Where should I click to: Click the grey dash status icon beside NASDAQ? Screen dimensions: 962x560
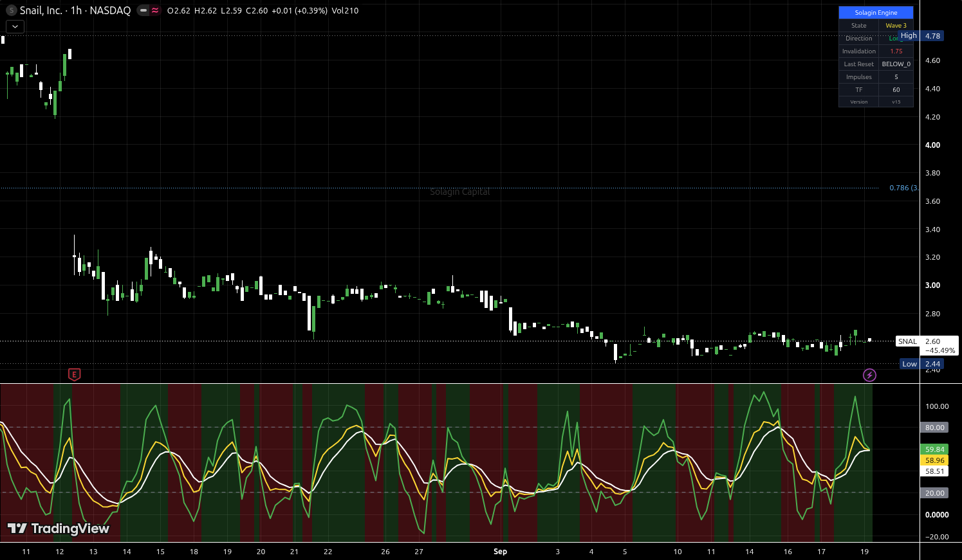143,10
